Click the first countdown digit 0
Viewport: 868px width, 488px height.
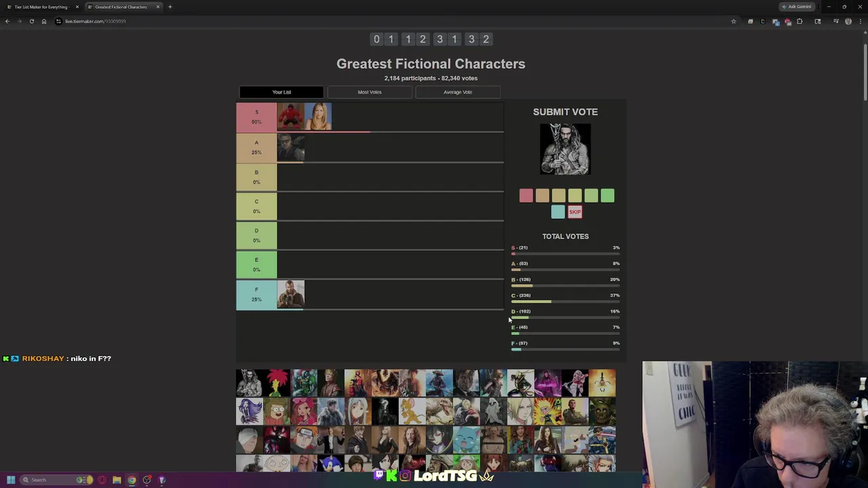[376, 39]
